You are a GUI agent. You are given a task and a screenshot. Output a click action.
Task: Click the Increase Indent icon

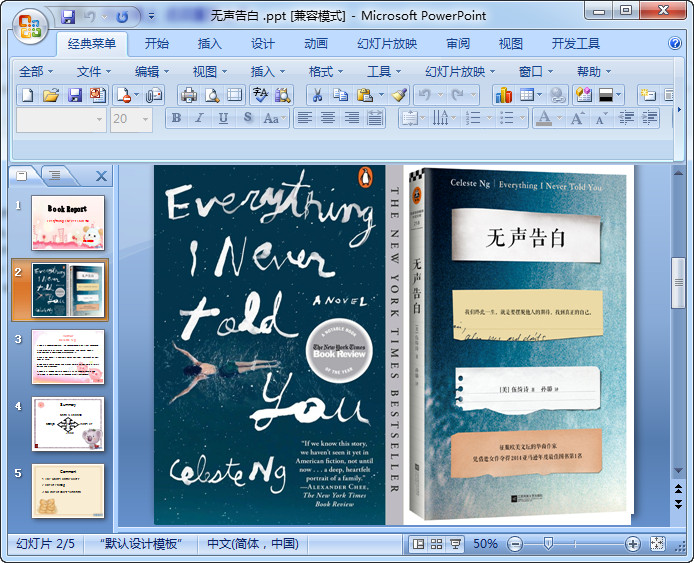(649, 118)
